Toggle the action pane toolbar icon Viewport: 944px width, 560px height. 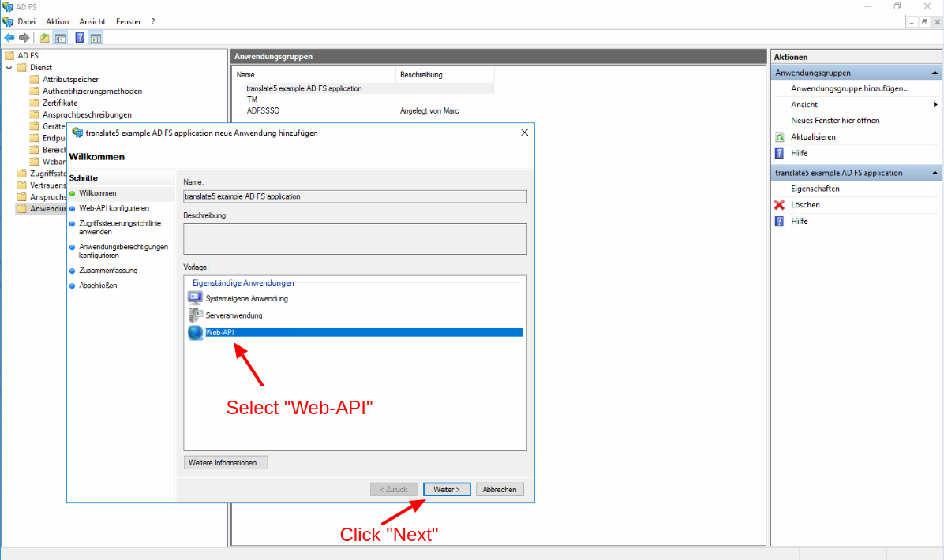click(x=96, y=38)
